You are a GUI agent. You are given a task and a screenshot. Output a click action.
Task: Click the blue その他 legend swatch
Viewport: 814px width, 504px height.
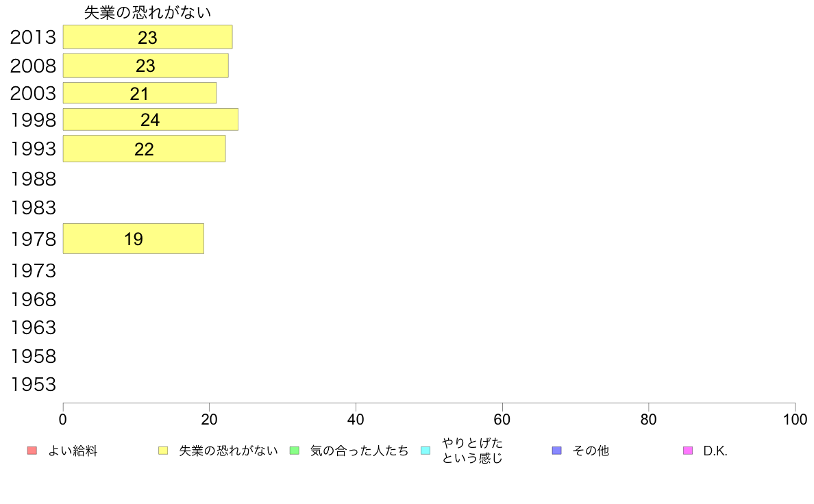tap(557, 451)
